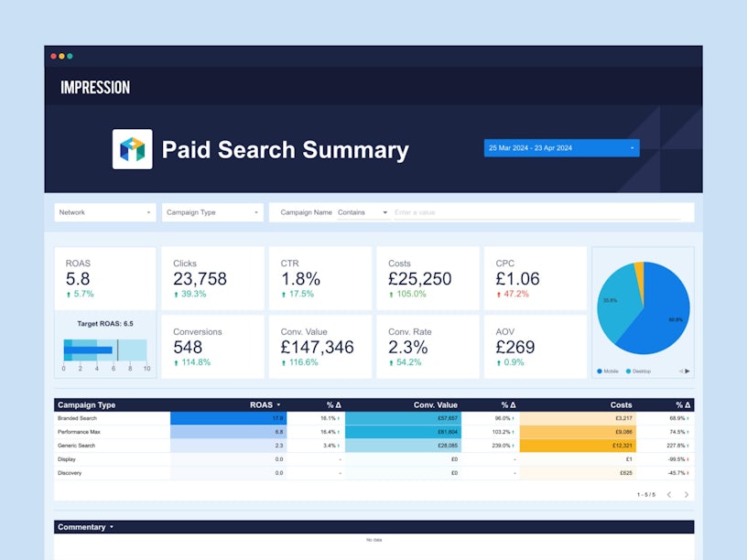Go to previous page of campaign table
The image size is (747, 560).
point(669,495)
